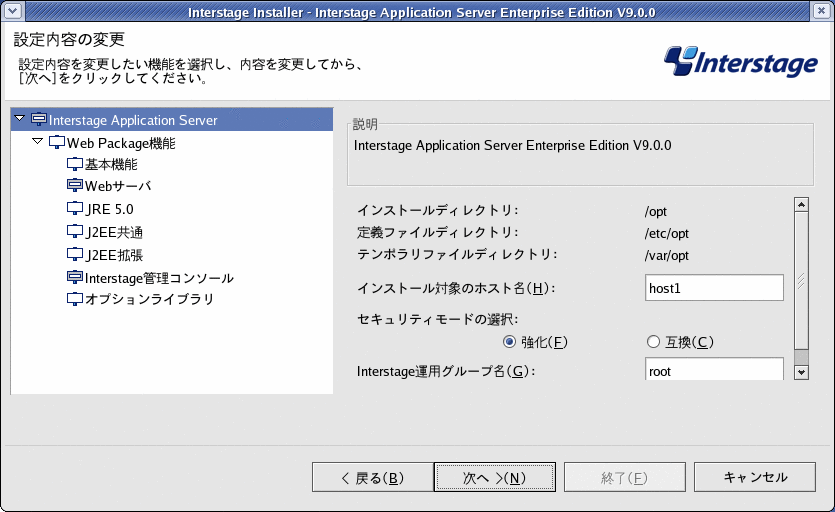Click the Interstage運用グループ名 field containing root
This screenshot has height=512, width=835.
coord(714,369)
